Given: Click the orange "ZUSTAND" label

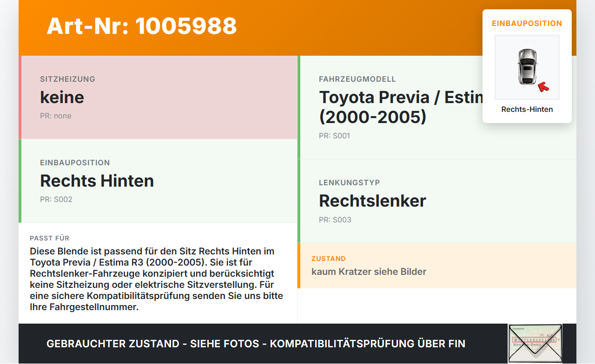Looking at the screenshot, I should (329, 259).
